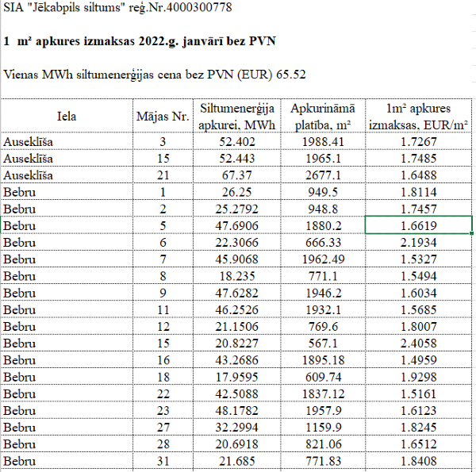The image size is (476, 472).
Task: Select the '1m² apkures izmaksas, EUR/m²' header
Action: point(419,117)
